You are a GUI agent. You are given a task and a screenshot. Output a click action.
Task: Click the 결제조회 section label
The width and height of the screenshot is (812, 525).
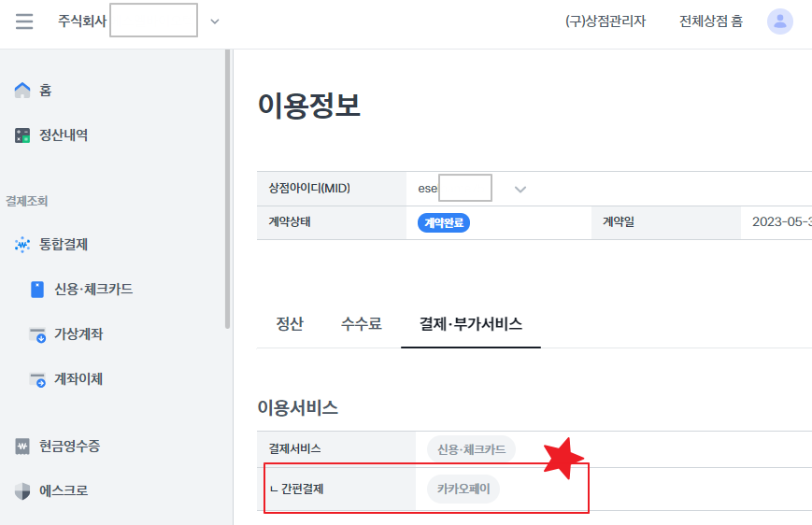click(x=27, y=201)
